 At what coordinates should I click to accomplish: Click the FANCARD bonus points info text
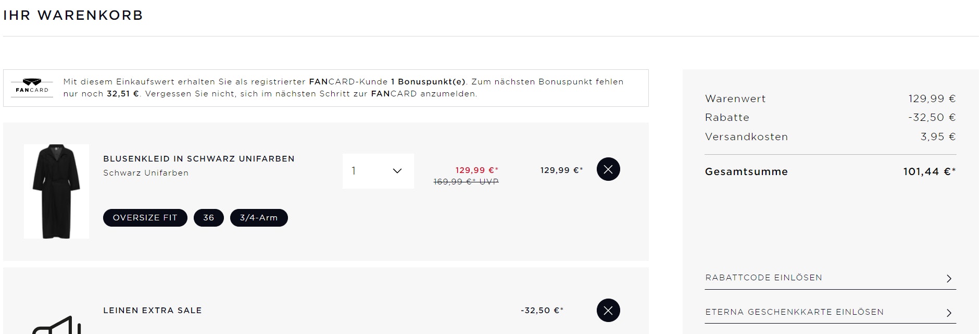point(343,88)
